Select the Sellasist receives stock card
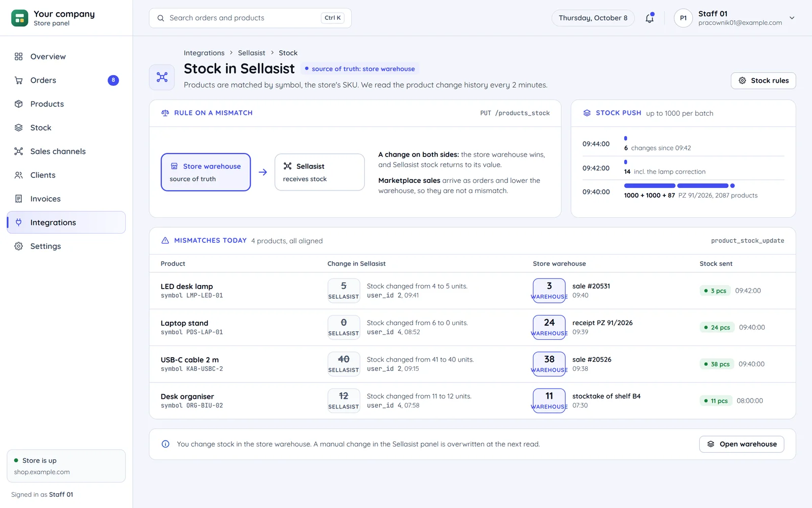Viewport: 812px width, 508px height. 320,172
